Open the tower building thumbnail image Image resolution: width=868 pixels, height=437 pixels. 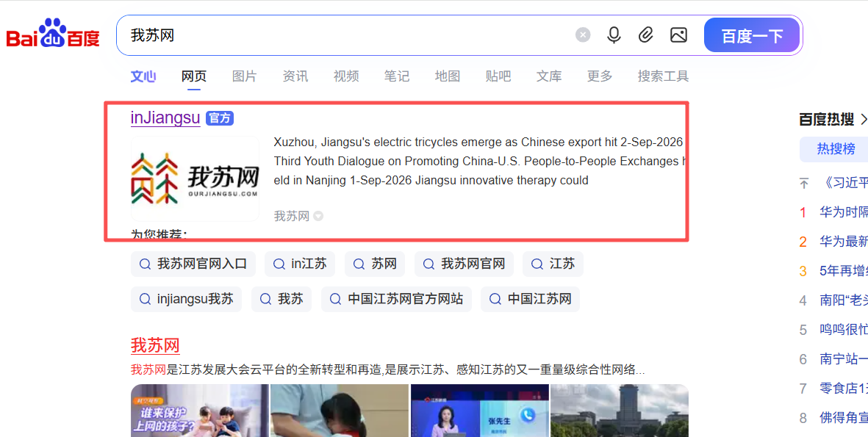pos(620,411)
